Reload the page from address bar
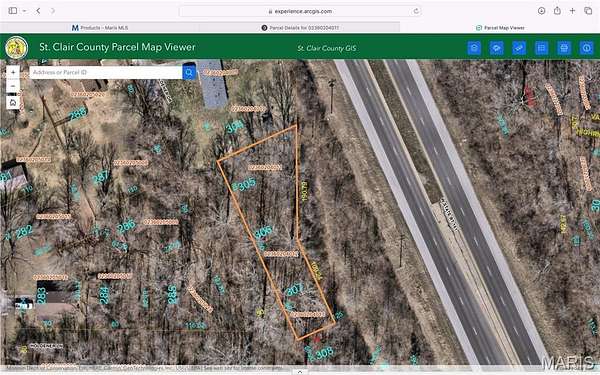This screenshot has width=600, height=375. (x=416, y=11)
